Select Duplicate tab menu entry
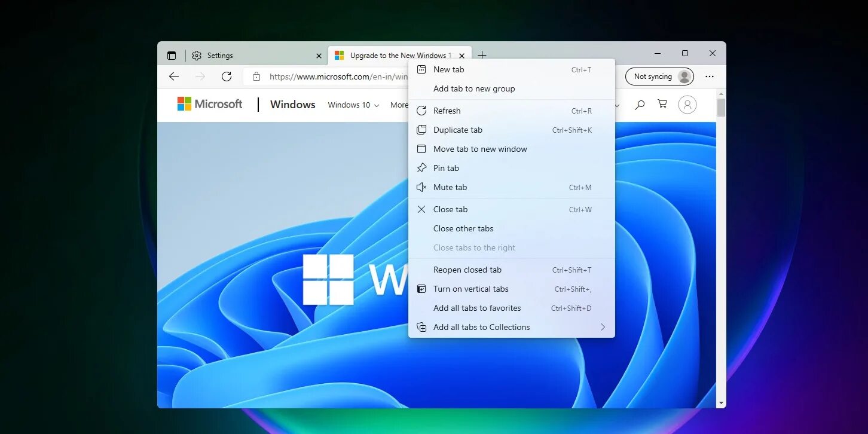The width and height of the screenshot is (868, 434). click(512, 130)
